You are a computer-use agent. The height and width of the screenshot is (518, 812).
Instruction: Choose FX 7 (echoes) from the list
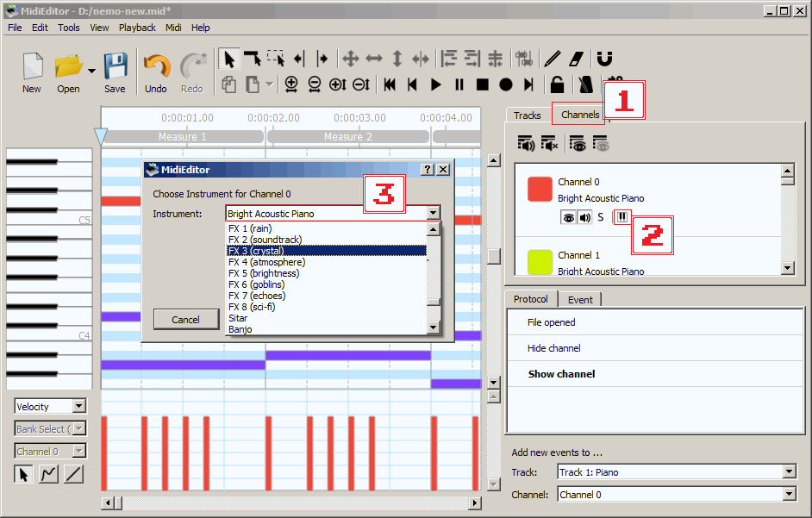coord(326,296)
